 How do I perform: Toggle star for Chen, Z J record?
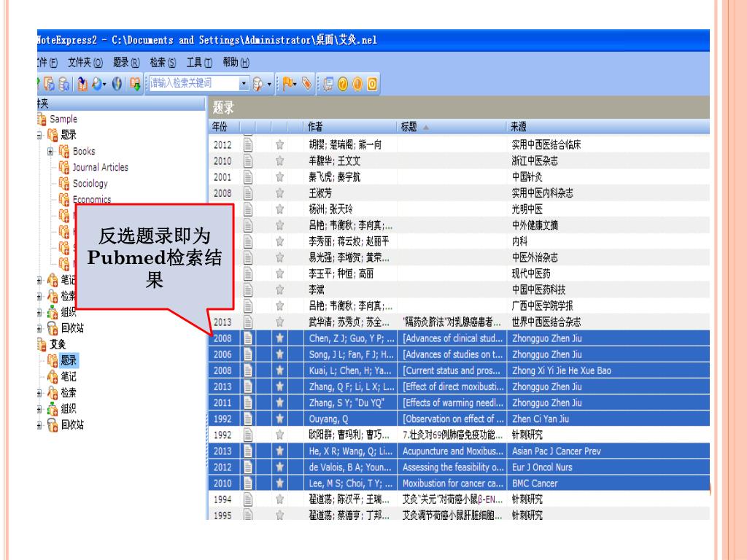pyautogui.click(x=279, y=338)
